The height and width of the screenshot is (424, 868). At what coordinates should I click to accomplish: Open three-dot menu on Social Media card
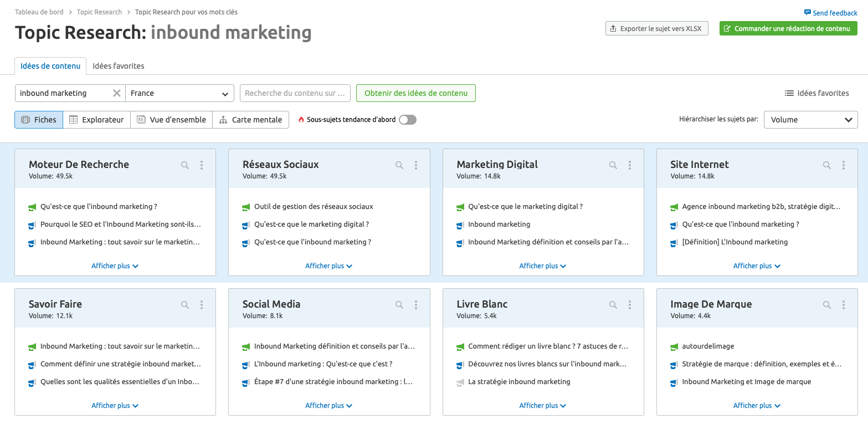[x=416, y=305]
